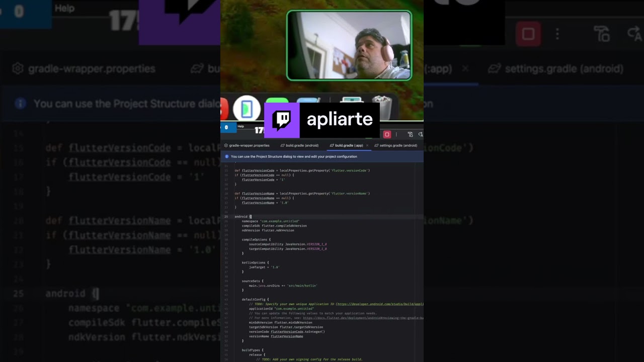Click the 'buildTypes {' line
644x362 pixels.
(253, 350)
